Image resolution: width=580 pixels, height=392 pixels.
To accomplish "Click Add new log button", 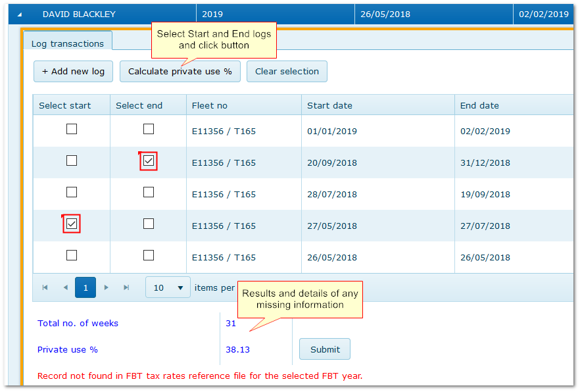I will (73, 72).
